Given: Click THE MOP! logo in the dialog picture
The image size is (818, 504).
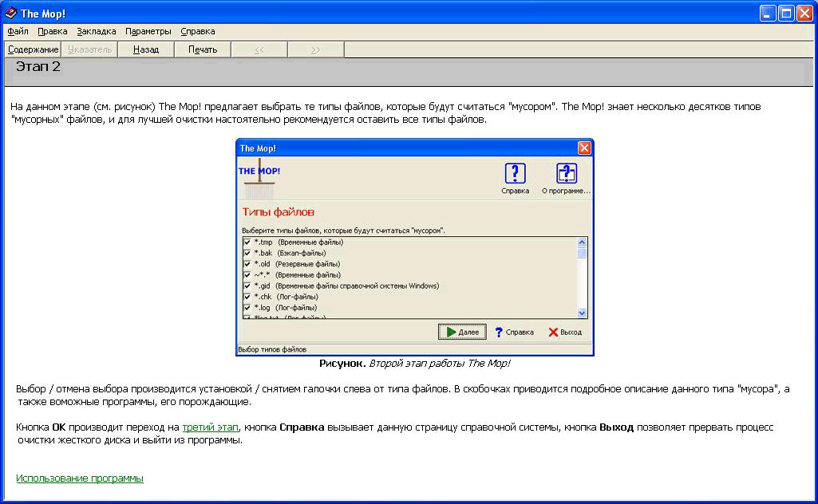Looking at the screenshot, I should [x=259, y=179].
